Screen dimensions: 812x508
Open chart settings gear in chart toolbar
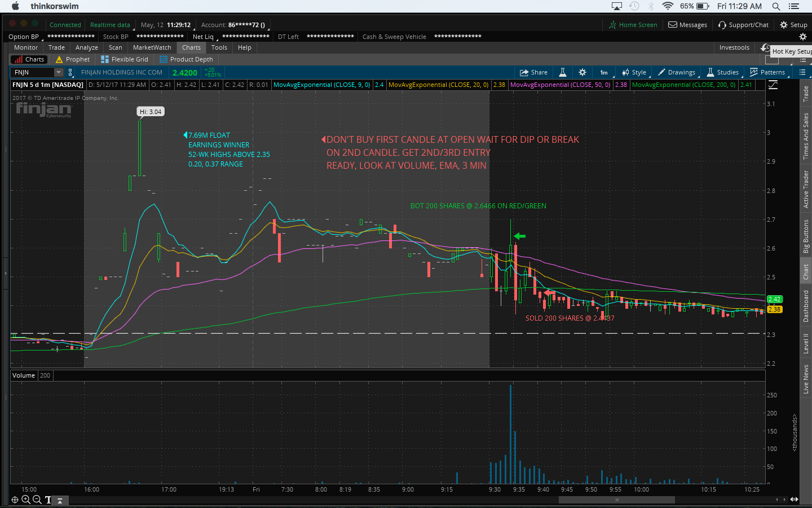(x=582, y=72)
